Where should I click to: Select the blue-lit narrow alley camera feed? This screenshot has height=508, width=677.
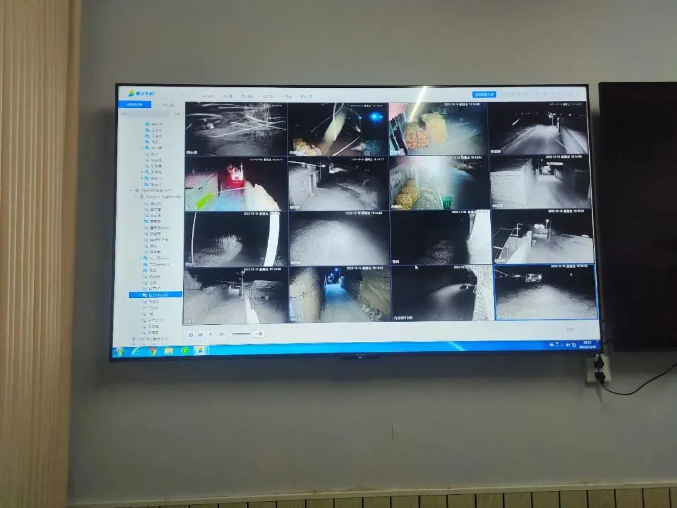[339, 294]
